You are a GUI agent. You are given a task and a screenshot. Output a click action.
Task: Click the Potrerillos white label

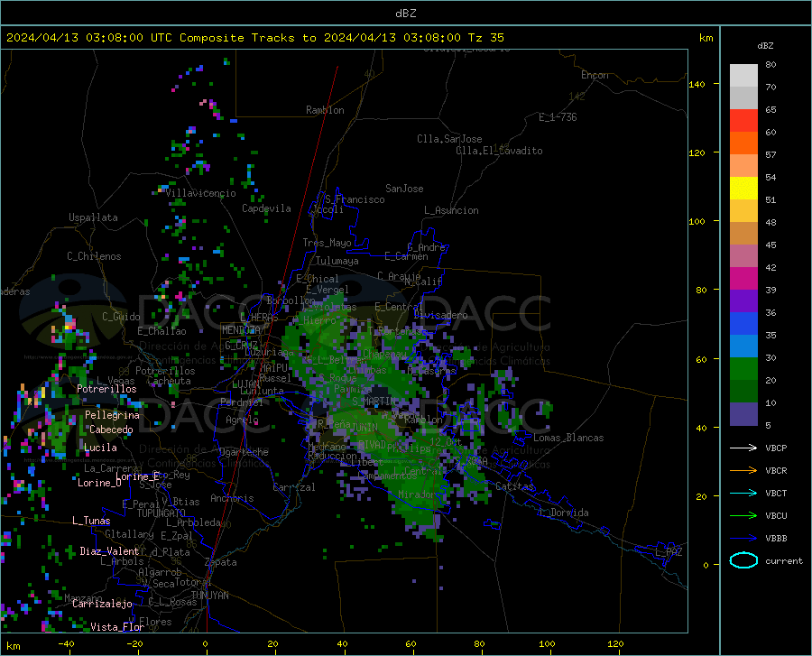point(106,389)
